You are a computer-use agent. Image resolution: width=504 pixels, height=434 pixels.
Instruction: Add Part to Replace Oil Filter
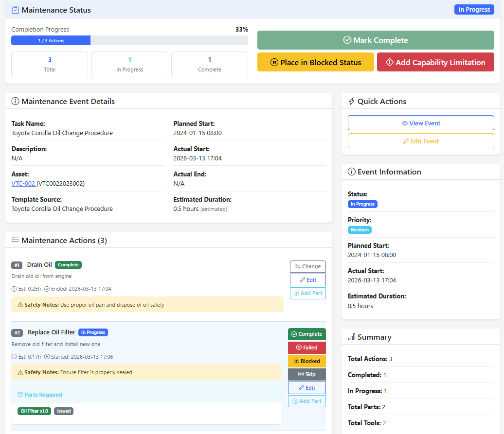pyautogui.click(x=306, y=401)
